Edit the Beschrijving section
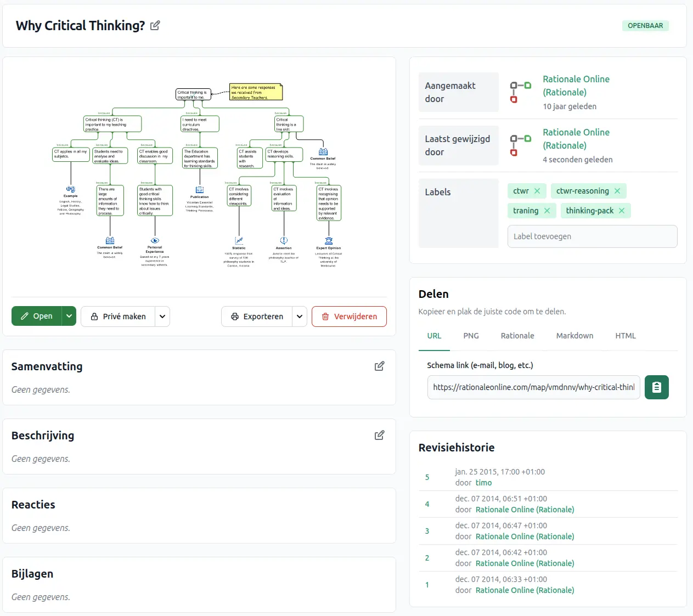Image resolution: width=693 pixels, height=616 pixels. 379,436
